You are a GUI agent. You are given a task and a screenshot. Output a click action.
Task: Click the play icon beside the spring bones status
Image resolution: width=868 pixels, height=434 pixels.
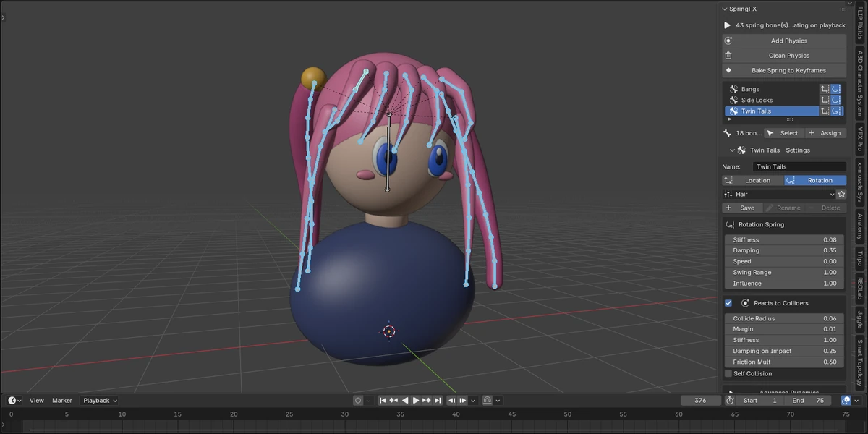pos(728,25)
